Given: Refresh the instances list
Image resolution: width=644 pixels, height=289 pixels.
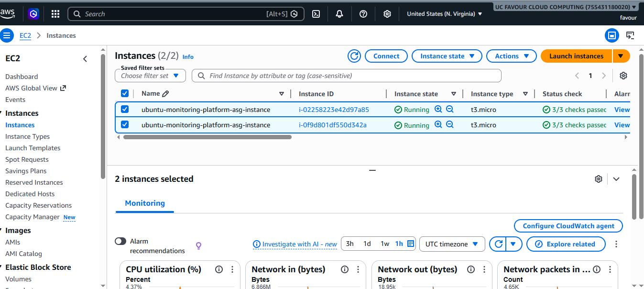Looking at the screenshot, I should (354, 56).
